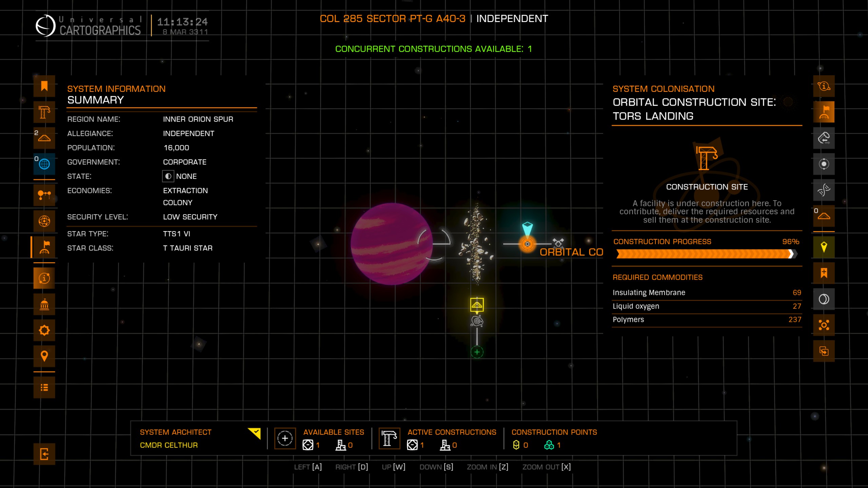Open the system information summary icon
This screenshot has height=488, width=868.
pos(44,278)
